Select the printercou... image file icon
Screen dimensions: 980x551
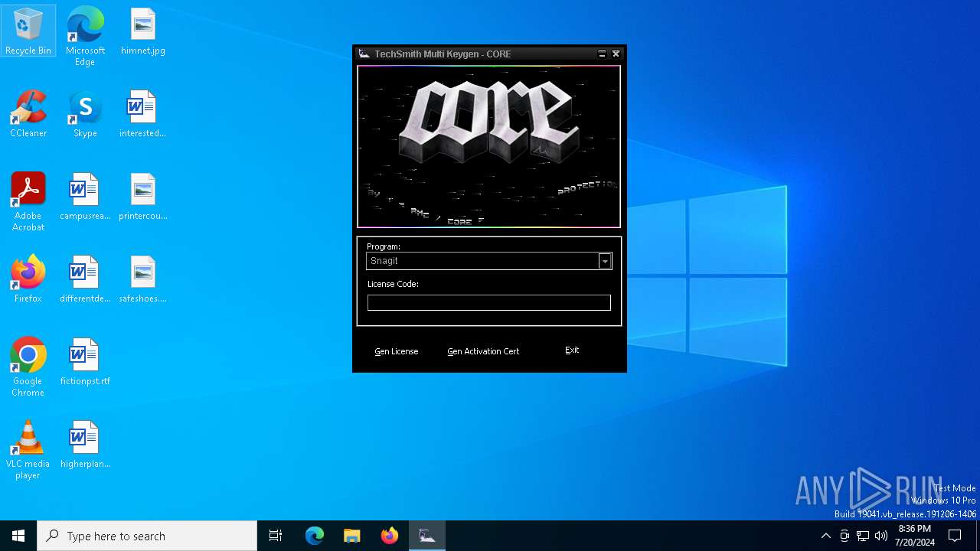point(143,197)
